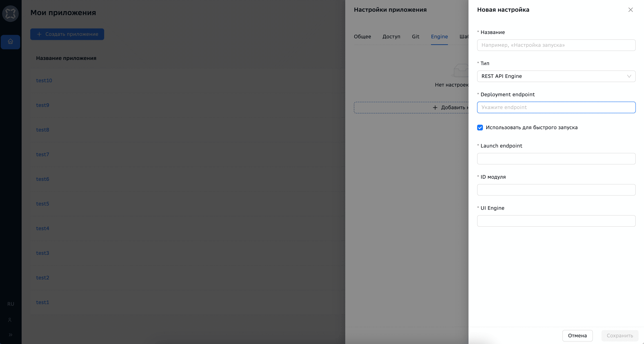Open the Тип dropdown REST API Engine
Viewport: 644px width, 344px height.
click(x=550, y=76)
